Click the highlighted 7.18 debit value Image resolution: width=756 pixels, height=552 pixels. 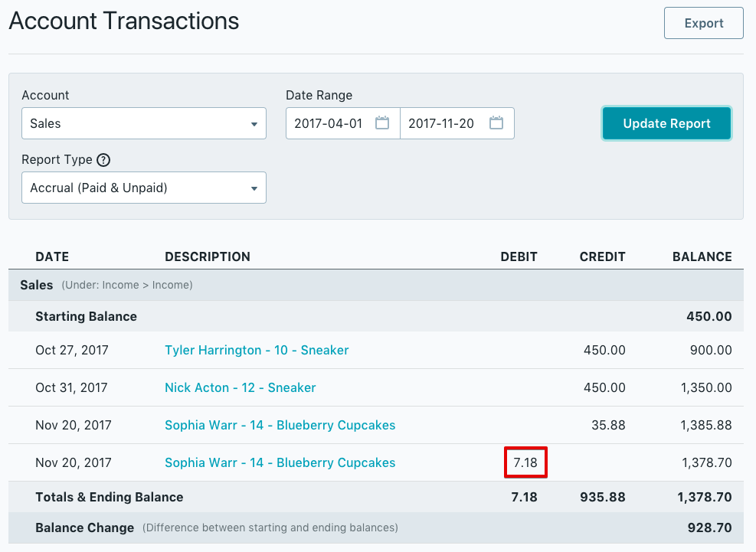point(525,462)
